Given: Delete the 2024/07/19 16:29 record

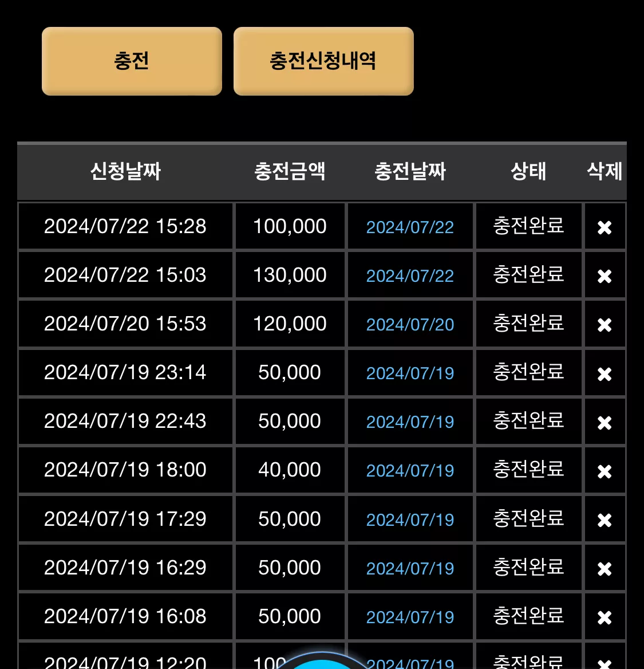Looking at the screenshot, I should click(605, 568).
